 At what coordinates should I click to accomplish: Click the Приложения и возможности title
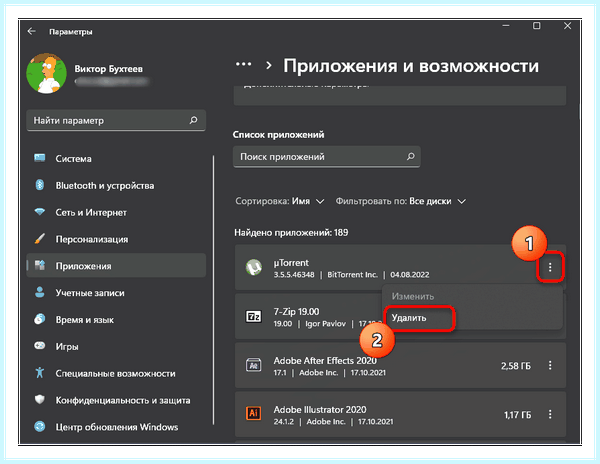pos(411,66)
